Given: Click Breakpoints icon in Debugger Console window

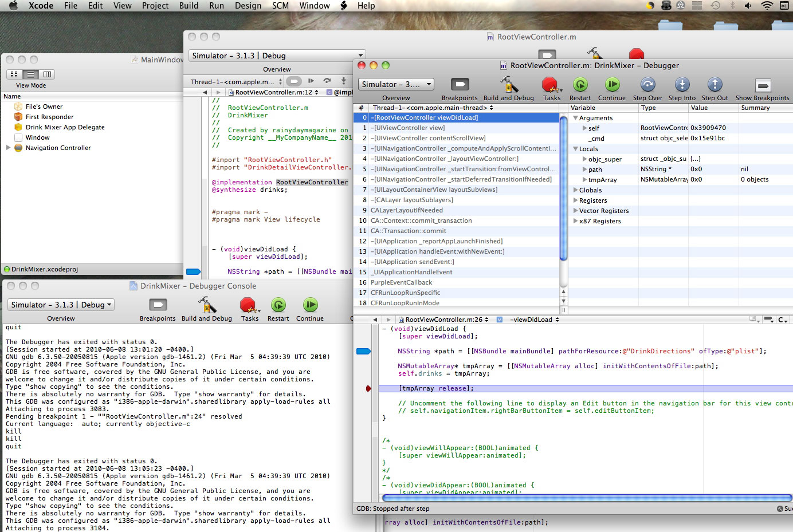Looking at the screenshot, I should tap(158, 305).
